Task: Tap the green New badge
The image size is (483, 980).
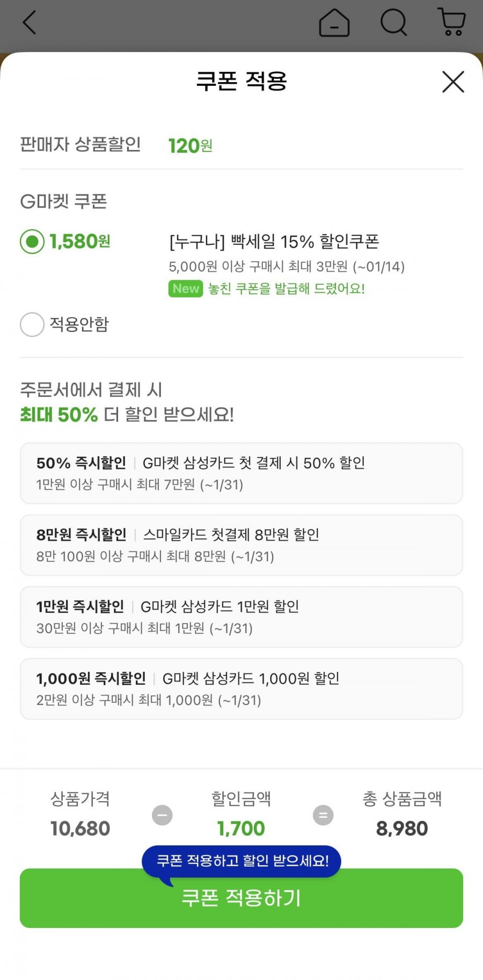Action: tap(186, 289)
